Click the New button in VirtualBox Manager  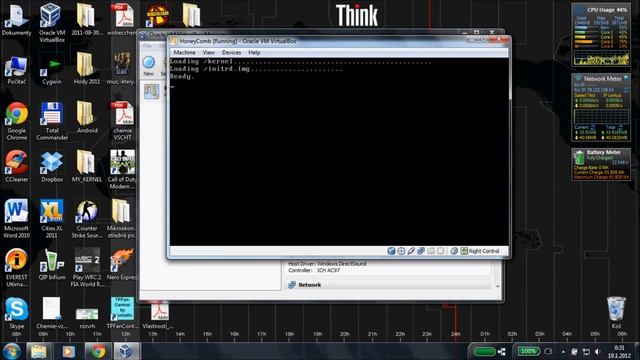point(149,66)
